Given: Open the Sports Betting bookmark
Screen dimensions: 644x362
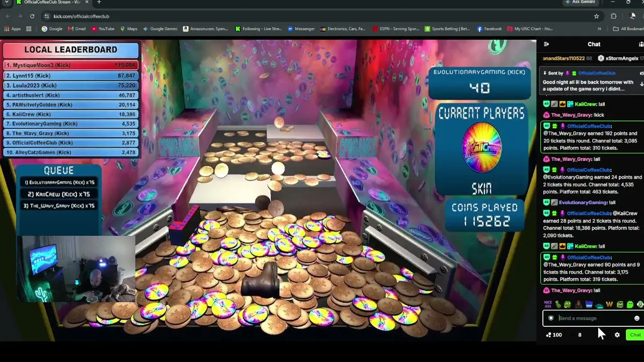Looking at the screenshot, I should (x=447, y=29).
